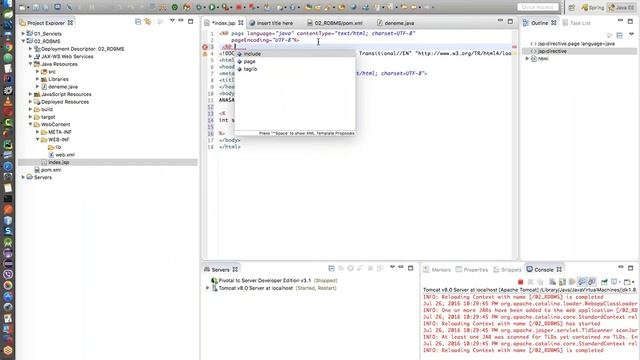Screen dimensions: 640x360
Task: Click warning marker on editor line 4
Action: (x=205, y=53)
